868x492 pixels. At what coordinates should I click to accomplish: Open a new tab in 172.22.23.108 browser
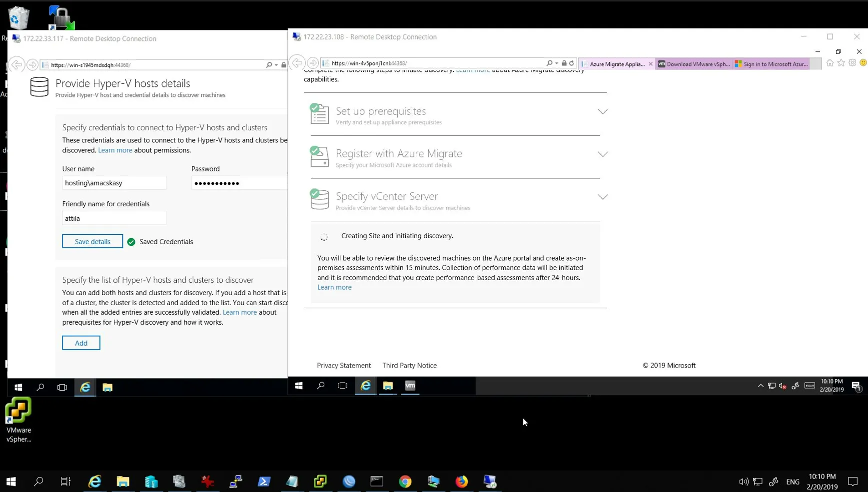(x=816, y=64)
